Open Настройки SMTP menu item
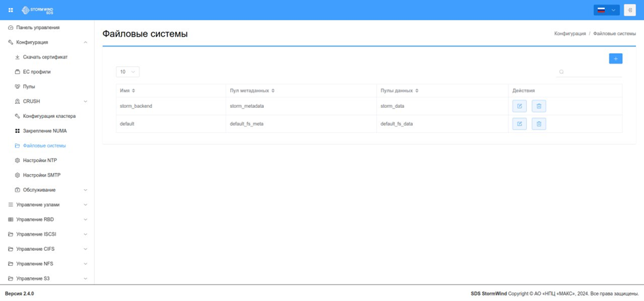Image resolution: width=644 pixels, height=301 pixels. click(x=47, y=175)
